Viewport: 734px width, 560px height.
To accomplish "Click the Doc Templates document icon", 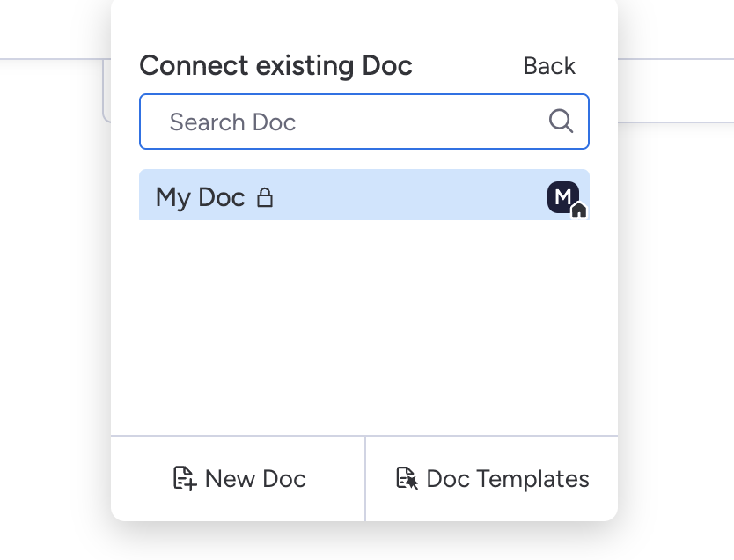I will (x=406, y=479).
